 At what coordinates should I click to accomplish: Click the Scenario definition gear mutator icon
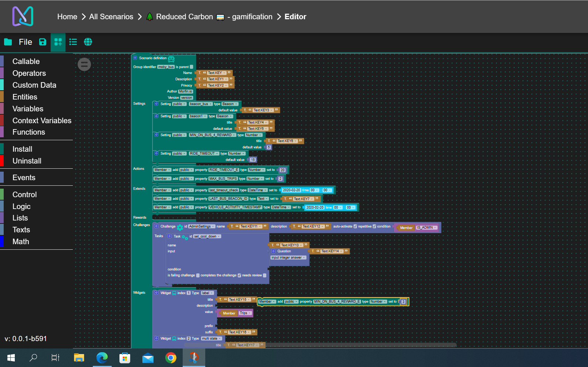click(135, 58)
